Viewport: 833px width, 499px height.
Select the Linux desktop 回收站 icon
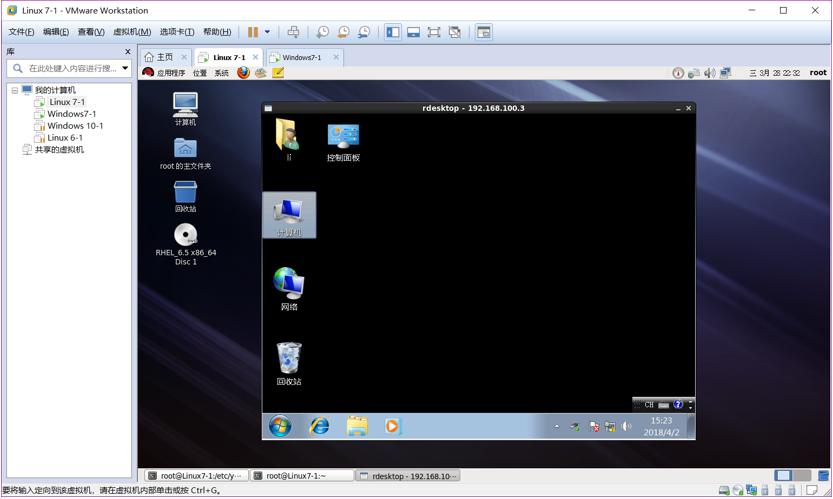tap(185, 197)
